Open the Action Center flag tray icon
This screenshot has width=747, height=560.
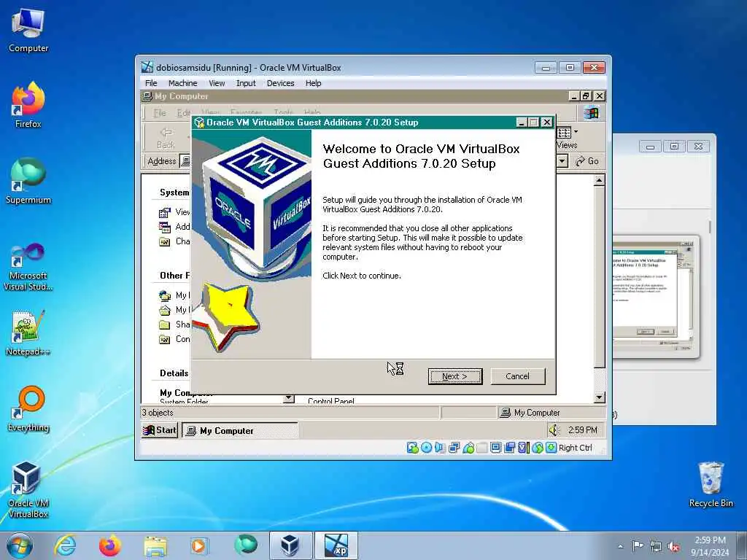(x=638, y=545)
